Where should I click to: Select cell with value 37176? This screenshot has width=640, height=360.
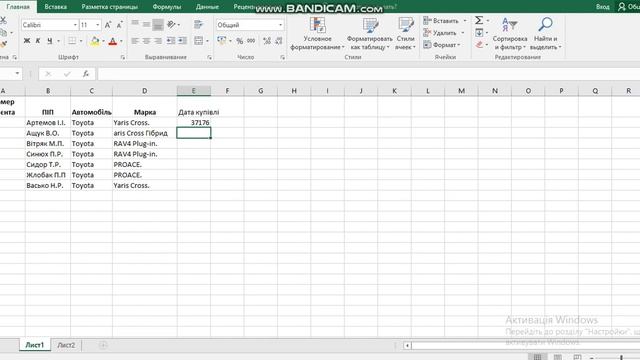[194, 122]
